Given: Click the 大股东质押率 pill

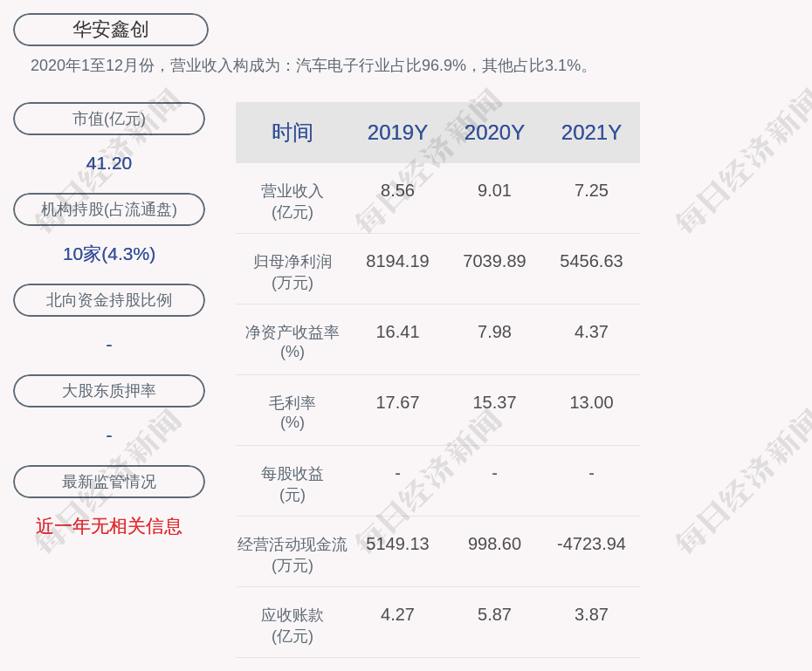Looking at the screenshot, I should click(109, 391).
